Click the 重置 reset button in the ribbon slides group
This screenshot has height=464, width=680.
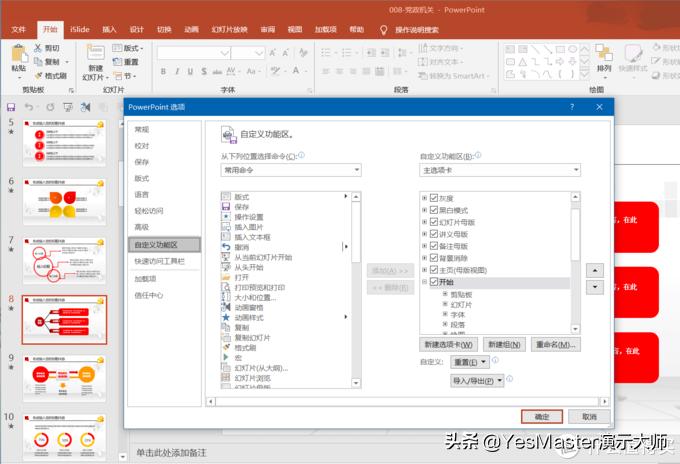point(125,62)
